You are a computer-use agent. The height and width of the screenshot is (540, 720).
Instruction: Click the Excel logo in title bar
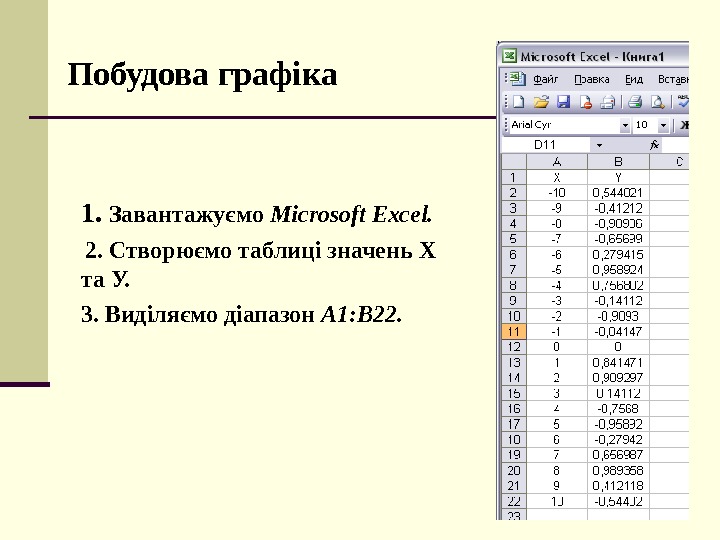[x=509, y=56]
